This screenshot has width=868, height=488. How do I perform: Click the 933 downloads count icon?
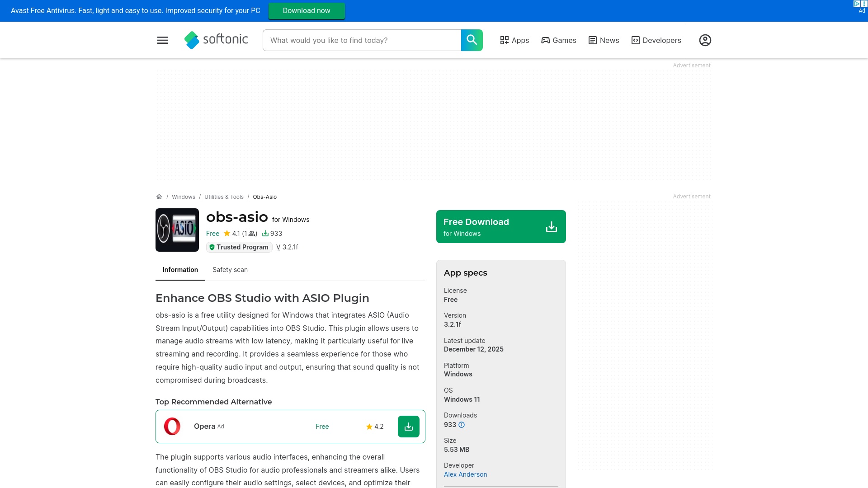265,234
